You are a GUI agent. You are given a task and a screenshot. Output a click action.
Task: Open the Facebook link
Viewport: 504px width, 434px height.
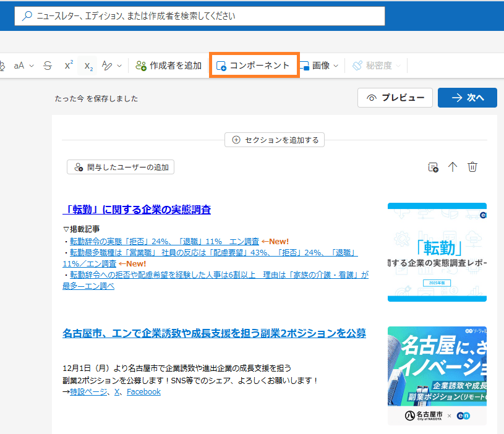[x=143, y=391]
